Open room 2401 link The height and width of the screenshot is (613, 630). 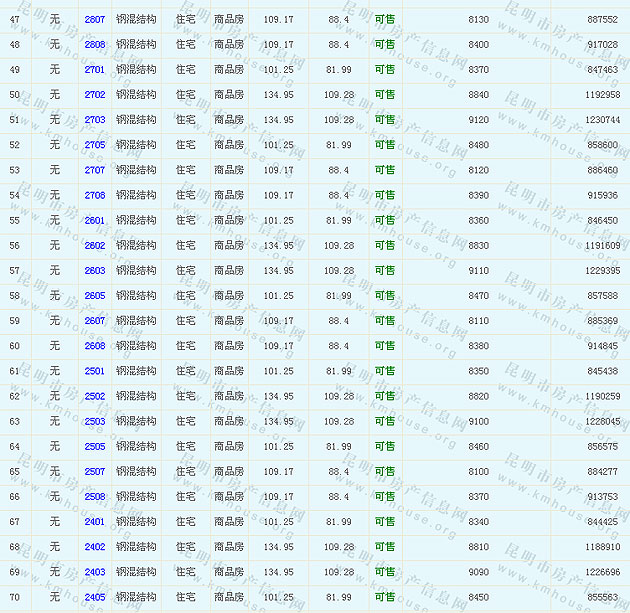click(95, 522)
